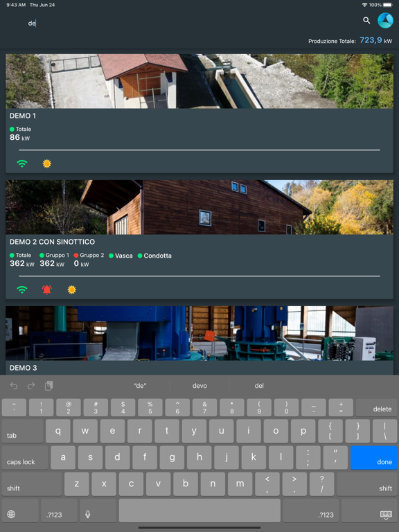Choose the quoted "de" keyboard suggestion
The width and height of the screenshot is (399, 532).
click(140, 386)
